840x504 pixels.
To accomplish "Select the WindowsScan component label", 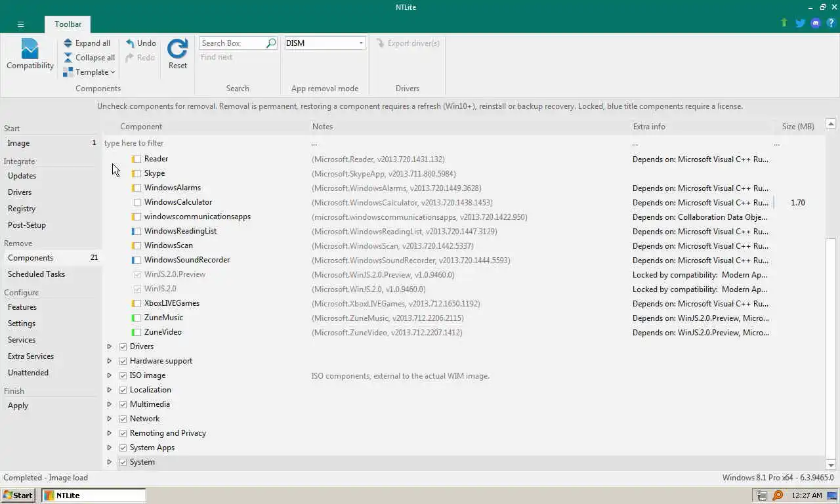I will 169,245.
